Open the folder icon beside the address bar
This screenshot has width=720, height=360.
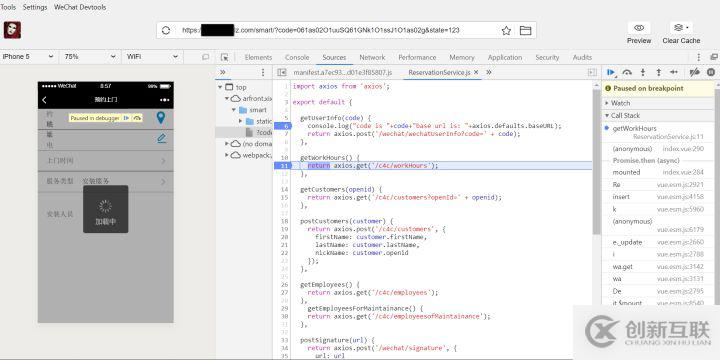coord(525,31)
